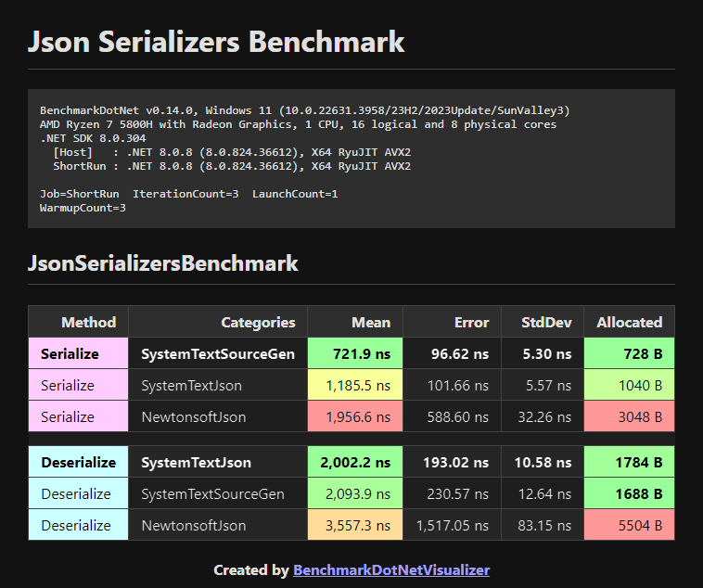Viewport: 703px width, 588px height.
Task: Click the Json Serializers Benchmark page title
Action: [216, 42]
